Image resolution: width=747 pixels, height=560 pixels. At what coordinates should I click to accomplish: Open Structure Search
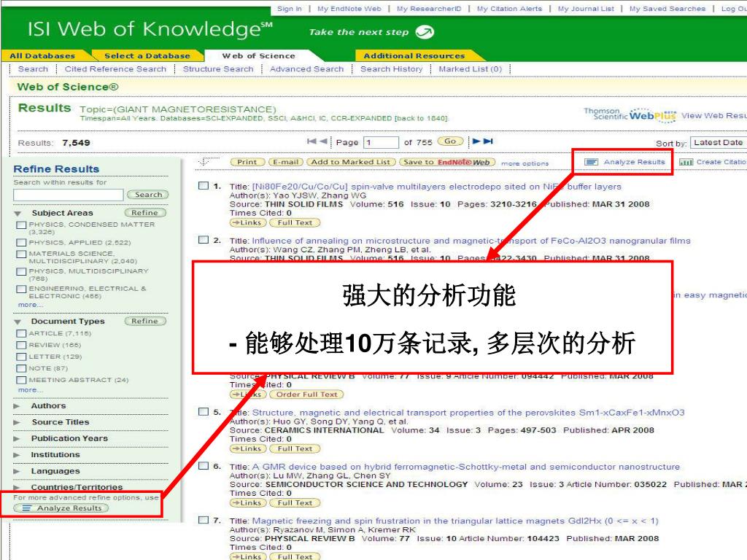pyautogui.click(x=218, y=69)
